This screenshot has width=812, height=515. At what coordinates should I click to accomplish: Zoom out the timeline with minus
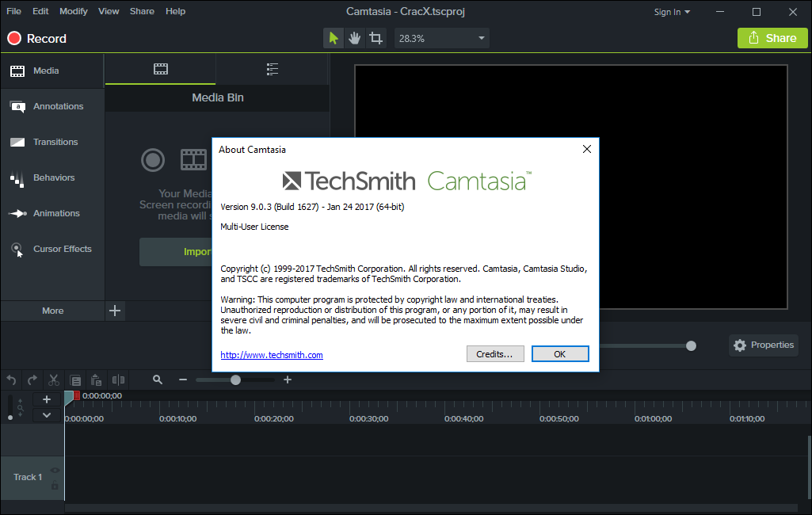[x=183, y=380]
